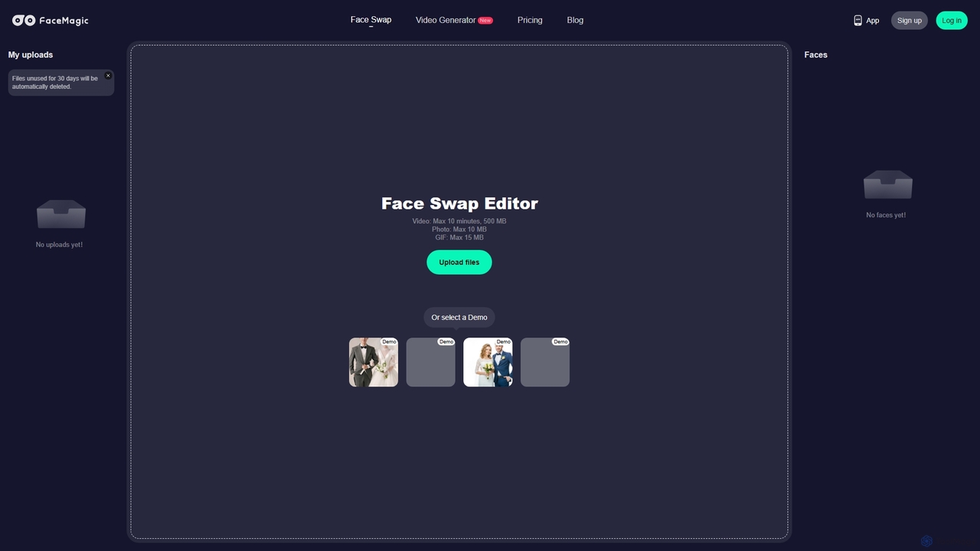Image resolution: width=980 pixels, height=551 pixels.
Task: Select the blue suit couple demo
Action: pos(488,362)
